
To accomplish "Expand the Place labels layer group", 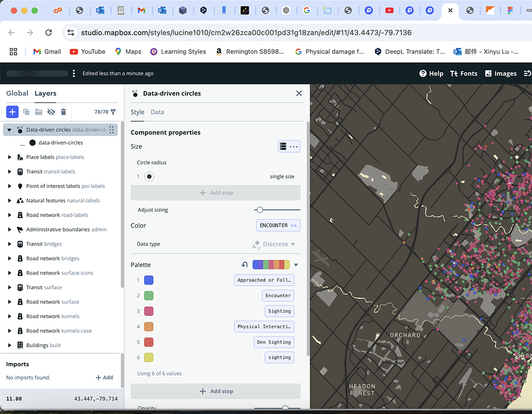I will tap(10, 157).
